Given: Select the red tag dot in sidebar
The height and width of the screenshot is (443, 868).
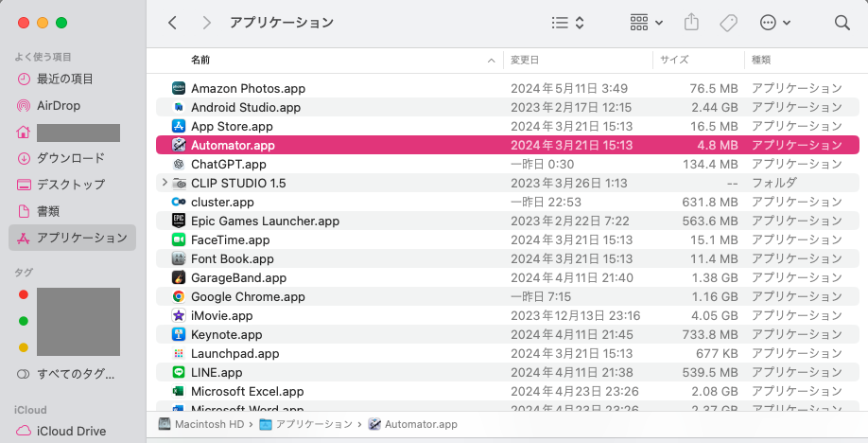Looking at the screenshot, I should click(24, 294).
